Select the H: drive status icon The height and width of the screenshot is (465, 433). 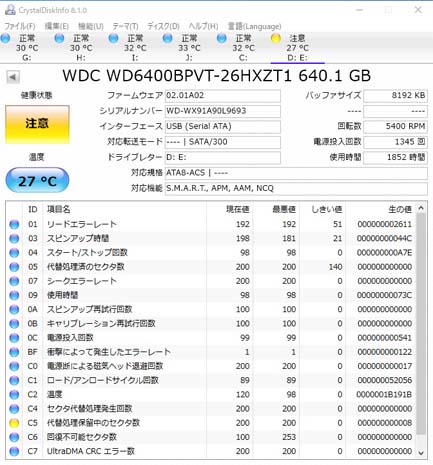[59, 38]
